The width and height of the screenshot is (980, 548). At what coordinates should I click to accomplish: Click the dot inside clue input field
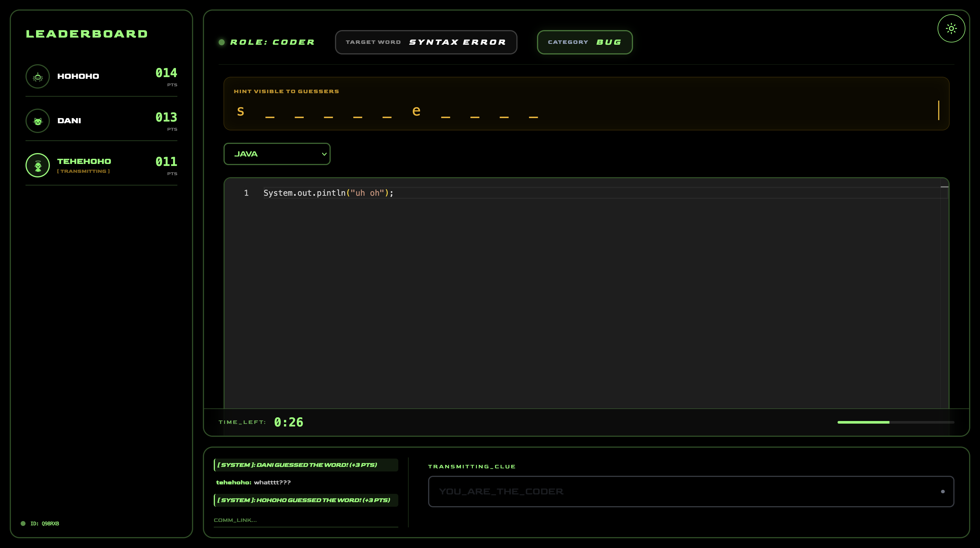(943, 491)
